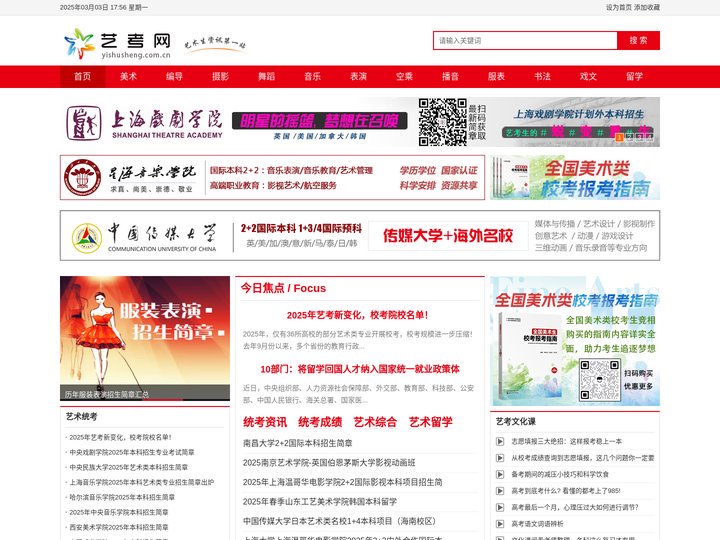This screenshot has width=720, height=540.
Task: Click the play icon beside 高考语文词语辨析
Action: [x=500, y=524]
